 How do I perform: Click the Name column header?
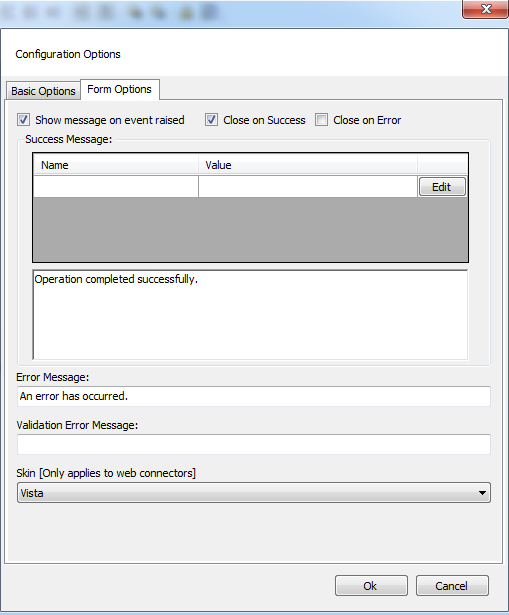click(116, 165)
